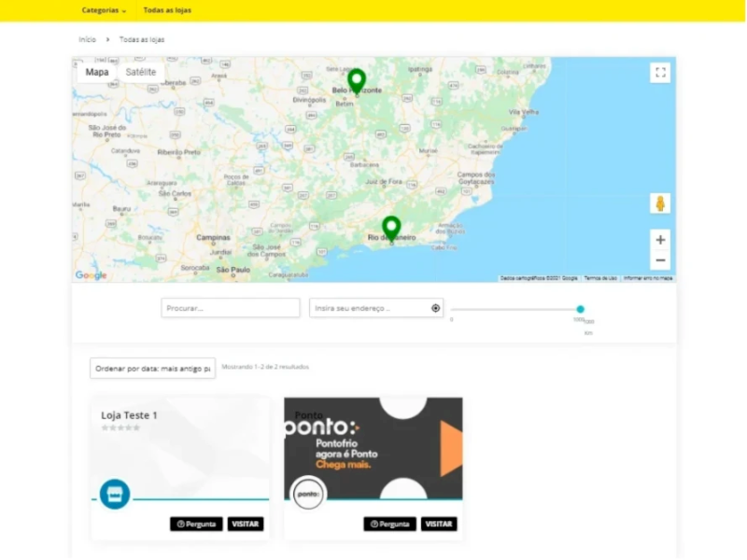The image size is (747, 560).
Task: Click the Loja Teste 1 store avatar icon
Action: 115,495
